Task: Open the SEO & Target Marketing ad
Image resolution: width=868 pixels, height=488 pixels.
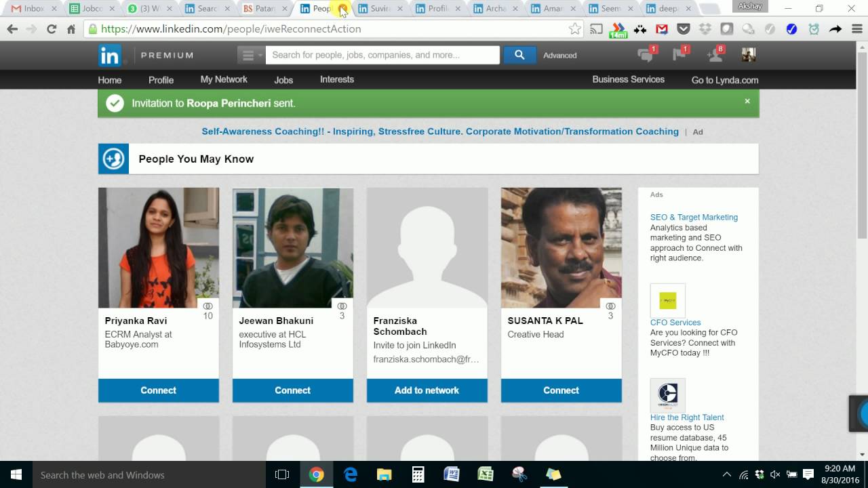Action: pyautogui.click(x=694, y=218)
